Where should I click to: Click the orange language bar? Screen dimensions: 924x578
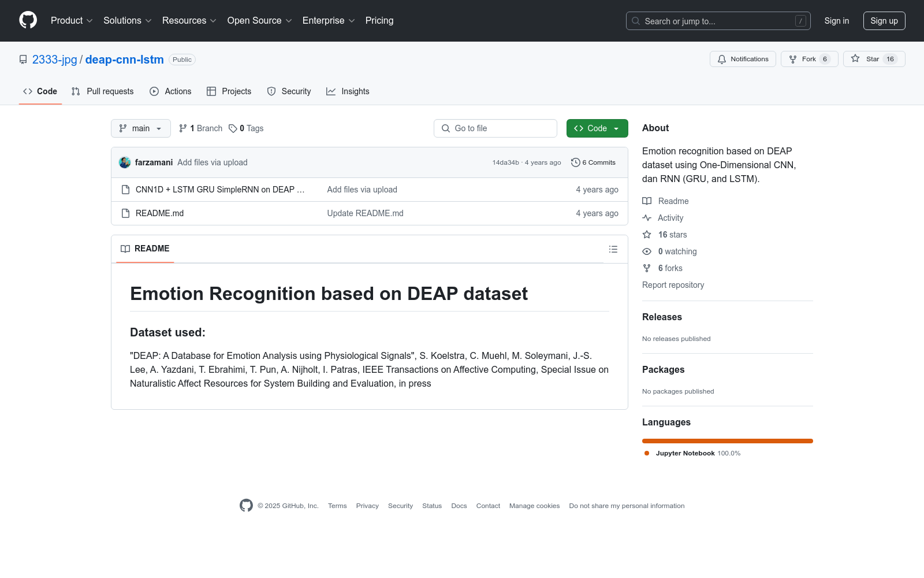pos(728,441)
